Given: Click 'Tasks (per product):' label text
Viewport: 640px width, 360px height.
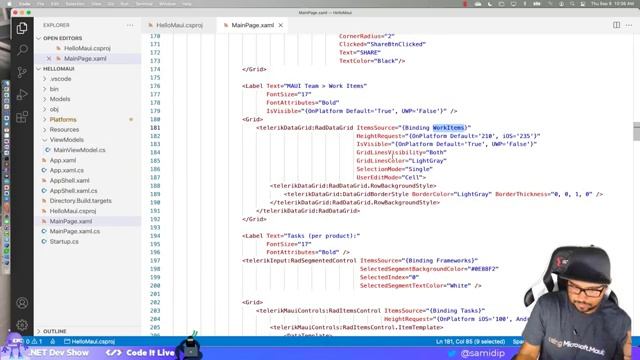Looking at the screenshot, I should 323,236.
